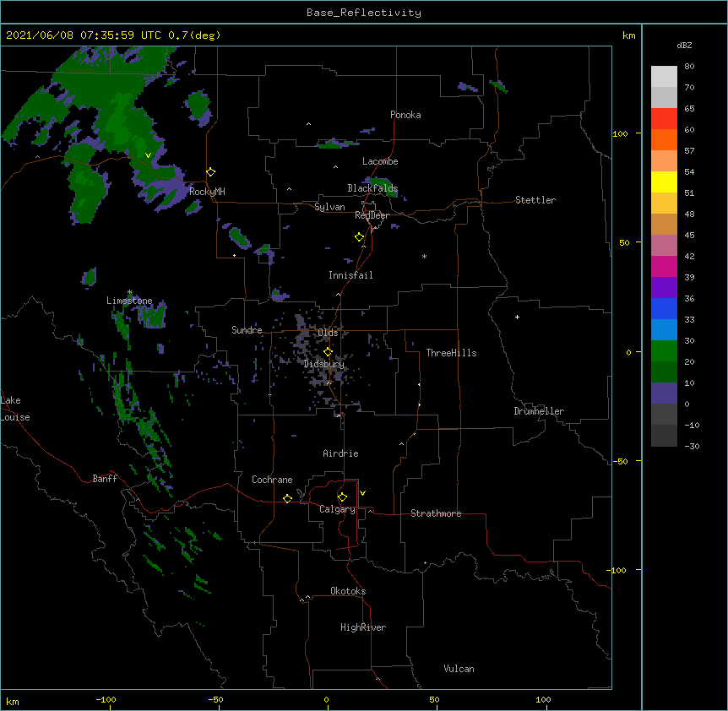The image size is (728, 711).
Task: Click the white asterisk marker east of Innisfail
Action: click(424, 256)
